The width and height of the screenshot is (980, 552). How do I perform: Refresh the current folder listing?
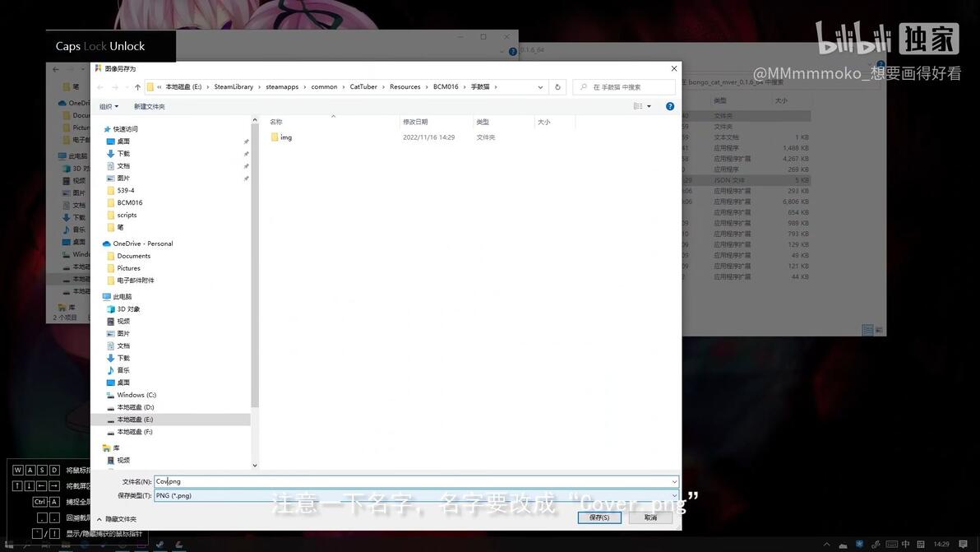click(557, 87)
